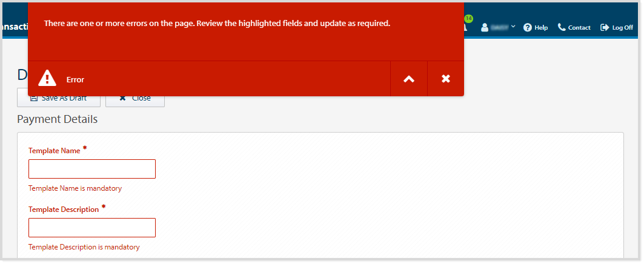Collapse the error banner with up chevron
Screen dimensions: 644x264
pyautogui.click(x=409, y=79)
